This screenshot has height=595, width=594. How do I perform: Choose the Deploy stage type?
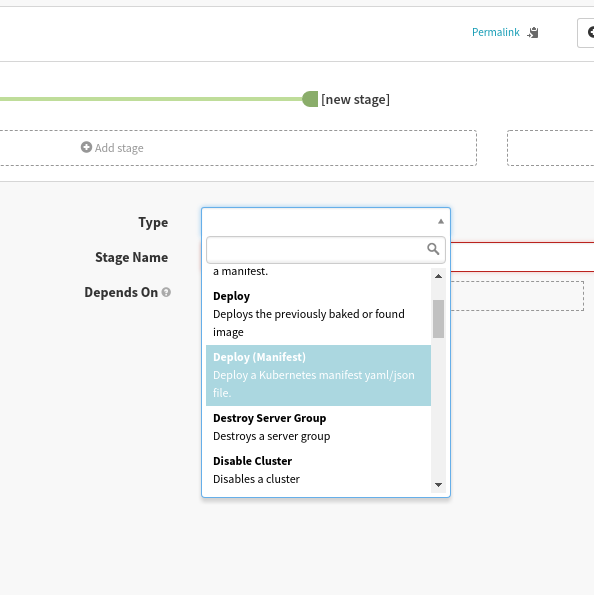pos(318,314)
